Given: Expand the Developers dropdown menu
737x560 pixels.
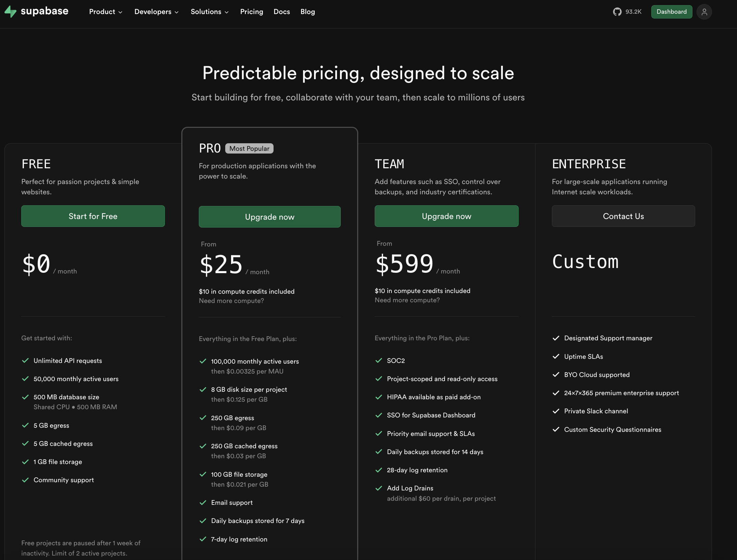Looking at the screenshot, I should click(156, 12).
